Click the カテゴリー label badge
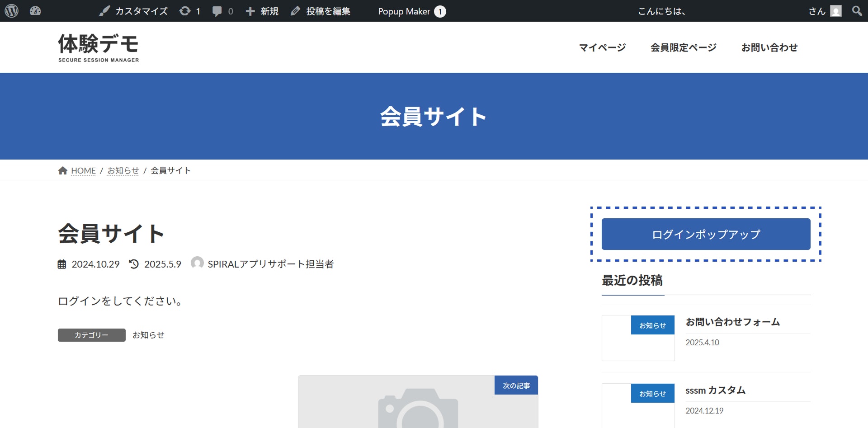This screenshot has width=868, height=428. [92, 335]
